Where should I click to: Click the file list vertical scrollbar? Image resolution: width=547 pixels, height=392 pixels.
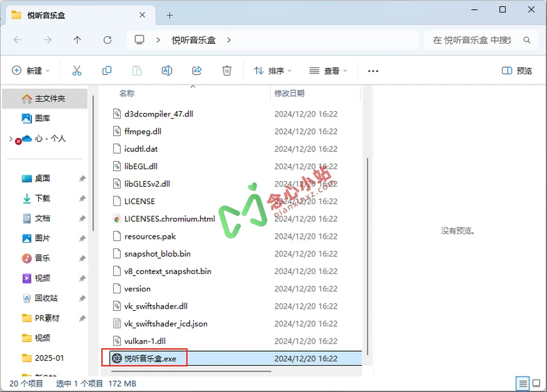tap(367, 256)
